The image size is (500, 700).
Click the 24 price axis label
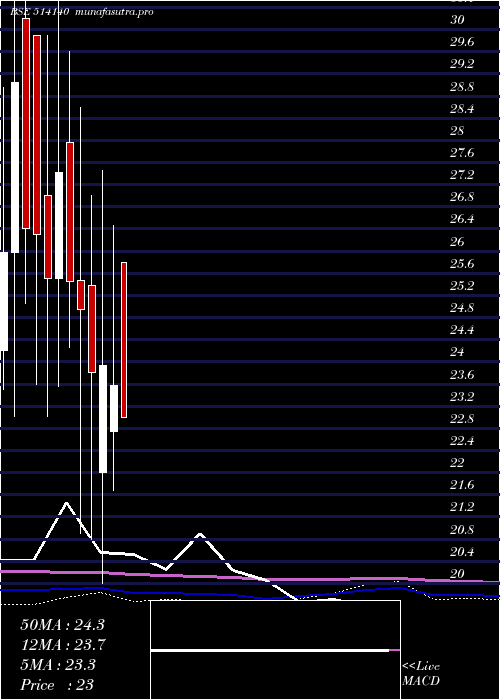coord(458,352)
